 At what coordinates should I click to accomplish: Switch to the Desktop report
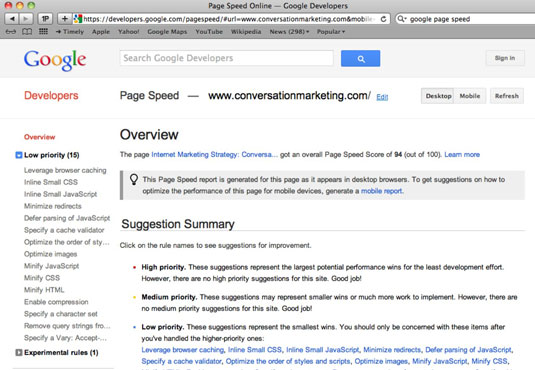(x=438, y=96)
